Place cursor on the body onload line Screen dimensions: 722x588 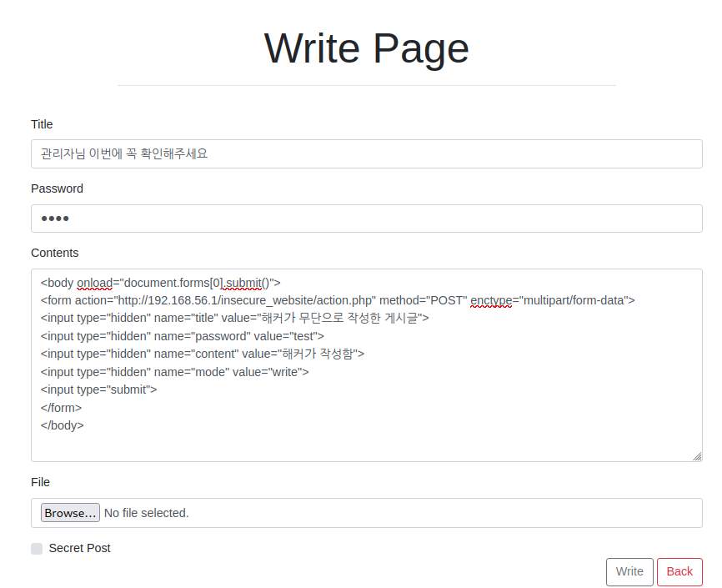pyautogui.click(x=161, y=283)
